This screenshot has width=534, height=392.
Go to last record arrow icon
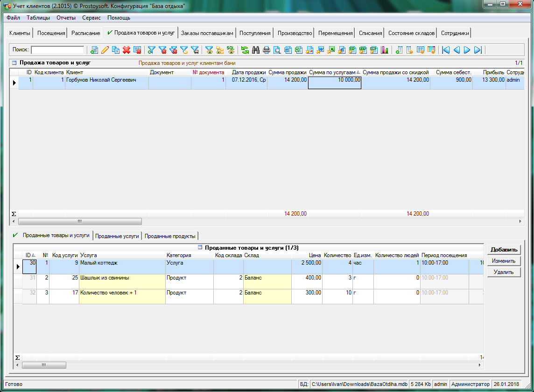[478, 50]
